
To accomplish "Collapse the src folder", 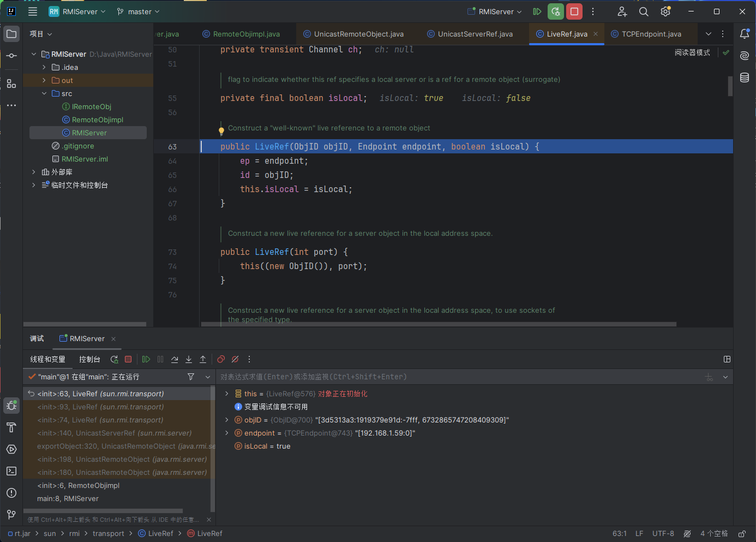I will pyautogui.click(x=44, y=93).
